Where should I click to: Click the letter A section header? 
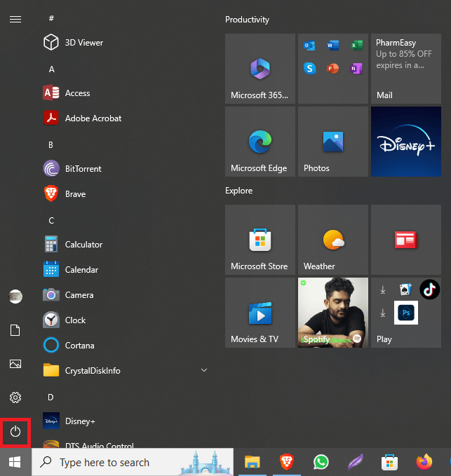[x=52, y=69]
